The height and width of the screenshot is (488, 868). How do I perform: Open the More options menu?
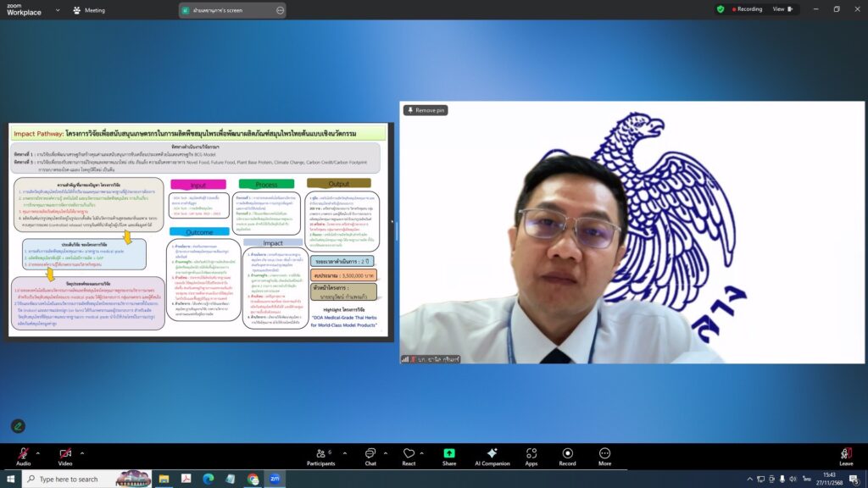pos(604,456)
